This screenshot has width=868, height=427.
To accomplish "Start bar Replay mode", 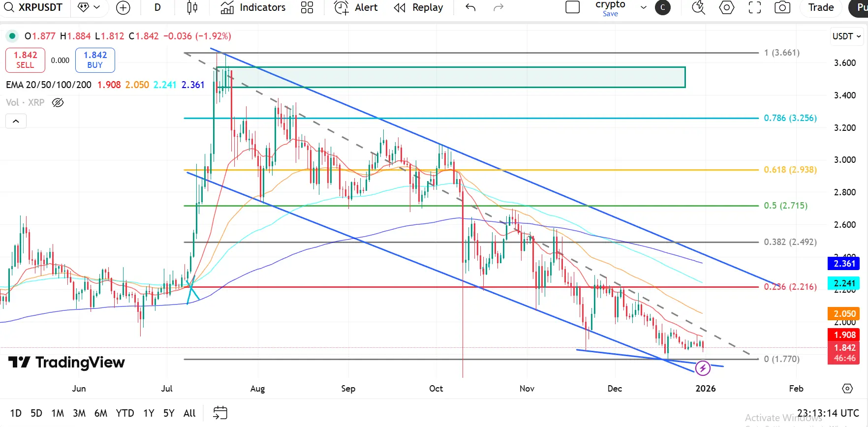I will (419, 7).
